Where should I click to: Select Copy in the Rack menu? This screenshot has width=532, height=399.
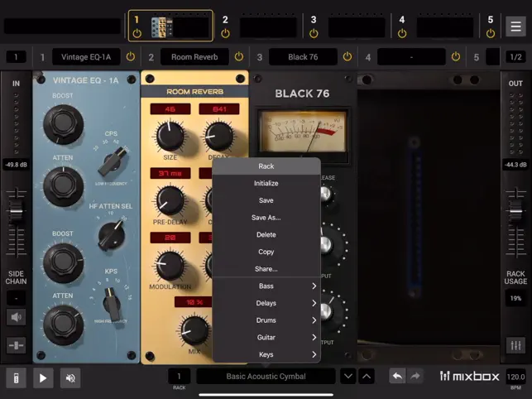click(x=266, y=252)
